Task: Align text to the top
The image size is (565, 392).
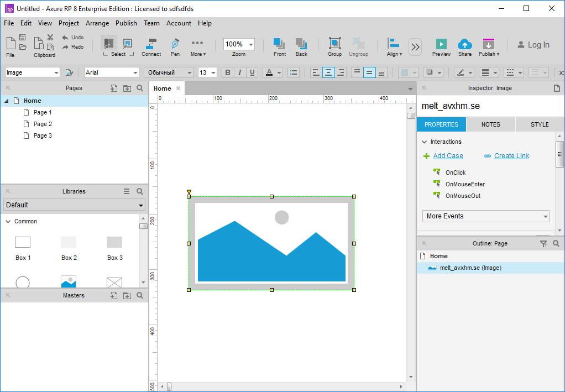Action: 357,72
